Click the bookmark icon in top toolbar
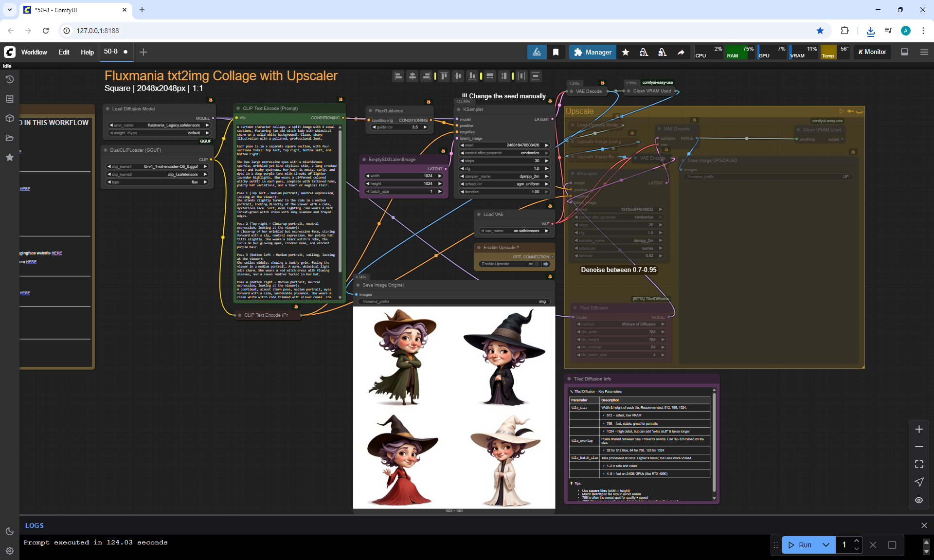This screenshot has height=560, width=934. 556,52
